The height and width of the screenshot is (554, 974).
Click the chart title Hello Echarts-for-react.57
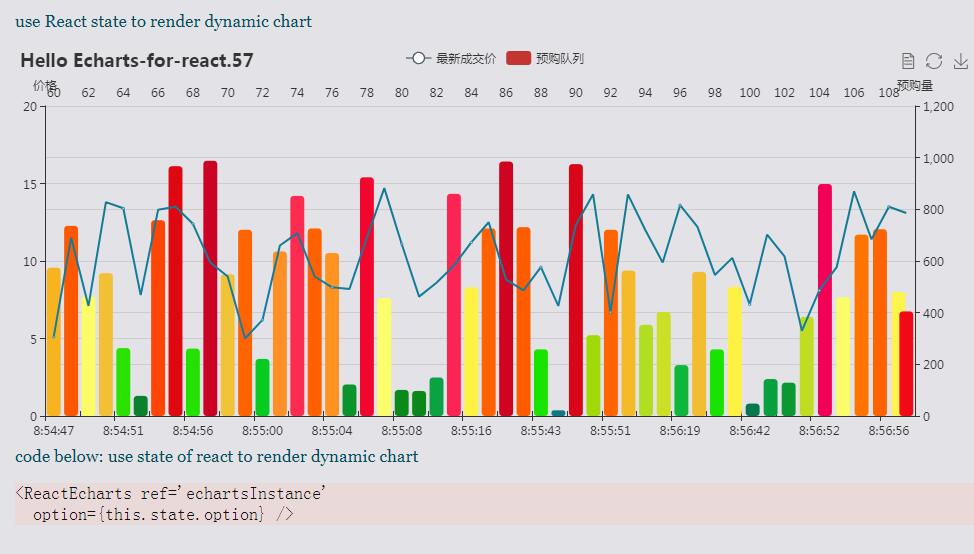(137, 60)
